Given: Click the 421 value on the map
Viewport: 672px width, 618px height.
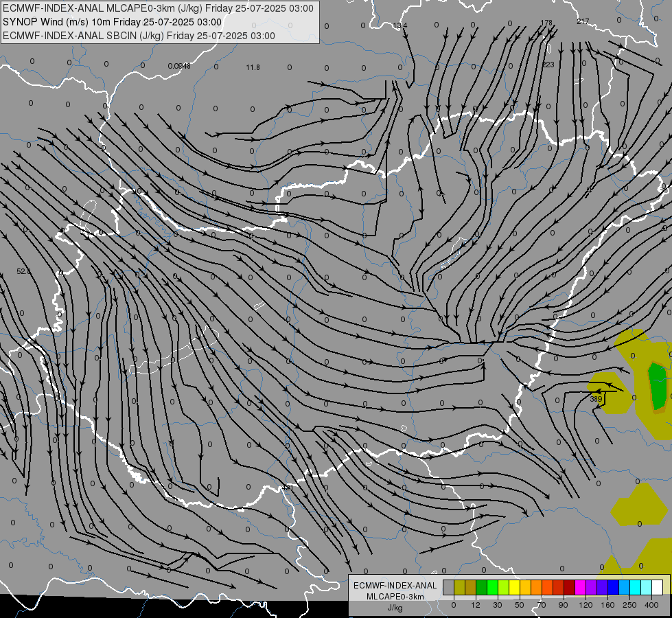Looking at the screenshot, I should [x=288, y=488].
